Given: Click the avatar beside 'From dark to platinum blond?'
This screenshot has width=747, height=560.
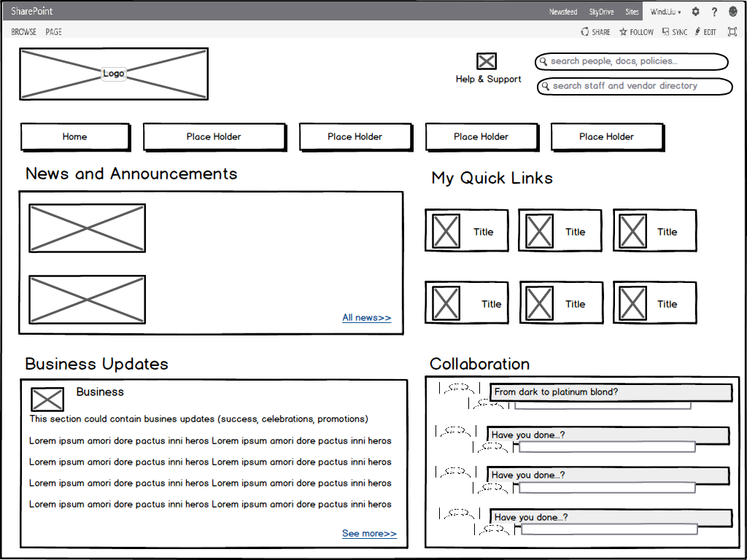Looking at the screenshot, I should point(458,389).
